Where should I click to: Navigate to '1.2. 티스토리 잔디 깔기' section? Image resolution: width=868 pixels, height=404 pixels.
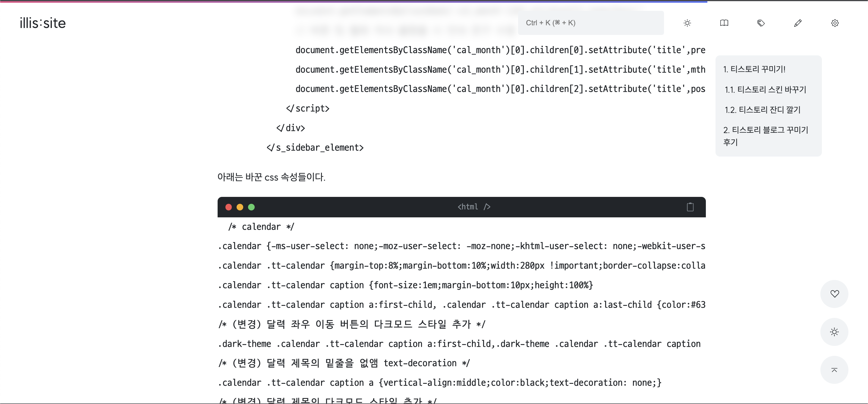click(x=762, y=110)
